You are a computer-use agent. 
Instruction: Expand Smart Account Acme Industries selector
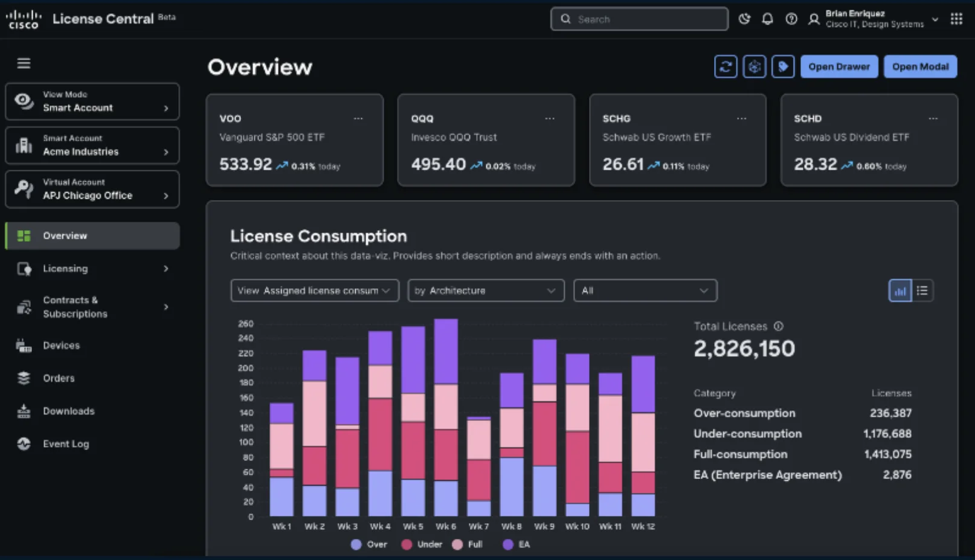pyautogui.click(x=92, y=145)
